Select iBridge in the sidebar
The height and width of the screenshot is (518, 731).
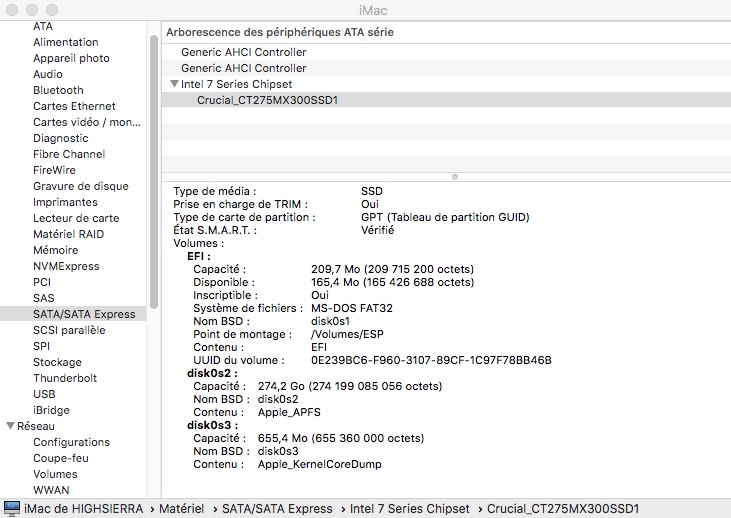coord(51,410)
